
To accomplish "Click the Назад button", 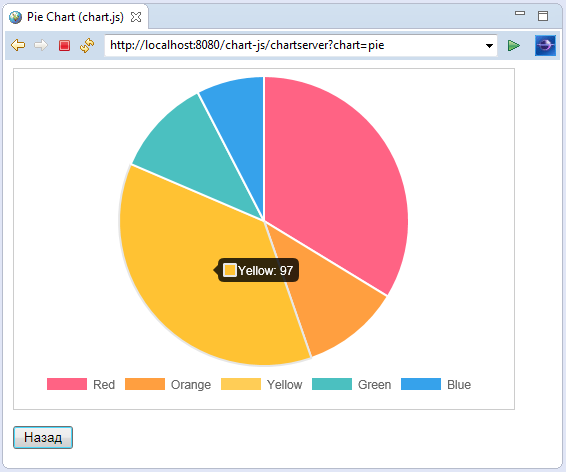I will pos(43,437).
